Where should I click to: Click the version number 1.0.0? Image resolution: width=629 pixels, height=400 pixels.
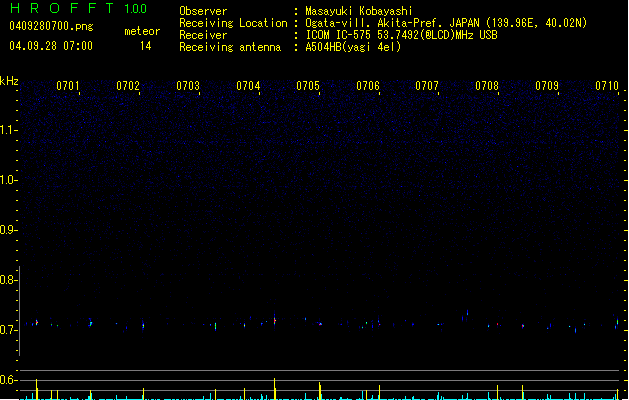coord(136,9)
